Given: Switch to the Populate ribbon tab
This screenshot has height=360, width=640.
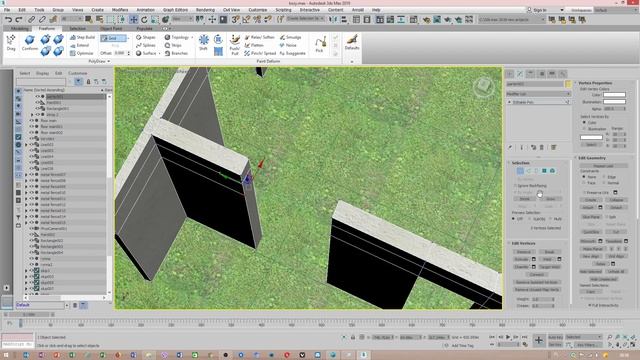Looking at the screenshot, I should pyautogui.click(x=144, y=29).
